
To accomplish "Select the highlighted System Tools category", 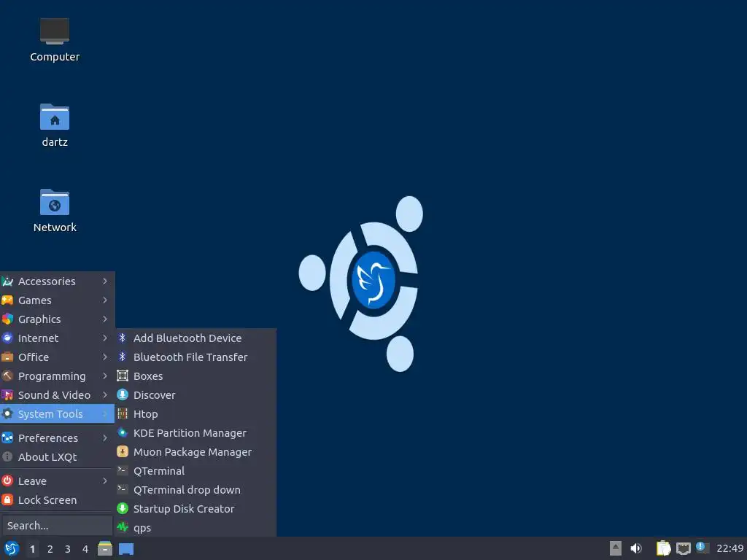I will 57,414.
